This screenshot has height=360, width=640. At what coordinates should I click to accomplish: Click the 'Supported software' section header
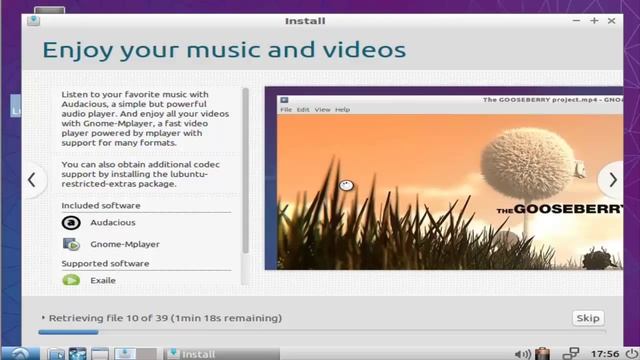pos(105,263)
